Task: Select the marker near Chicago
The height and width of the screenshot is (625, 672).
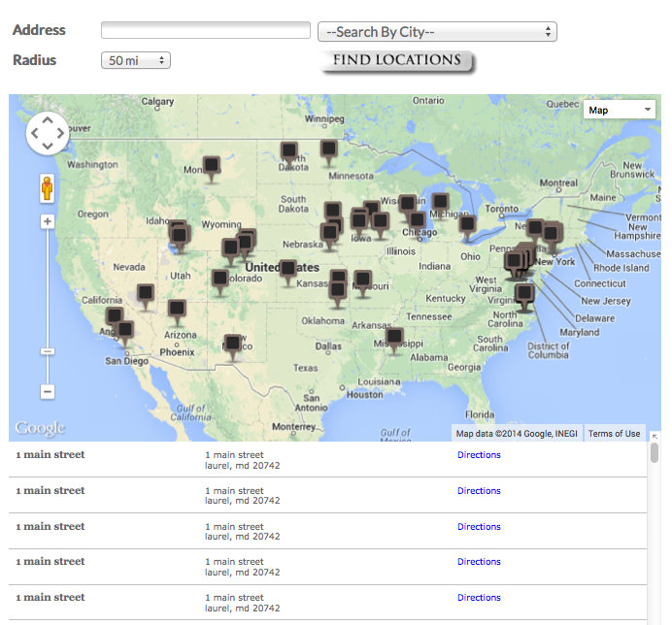Action: click(417, 220)
